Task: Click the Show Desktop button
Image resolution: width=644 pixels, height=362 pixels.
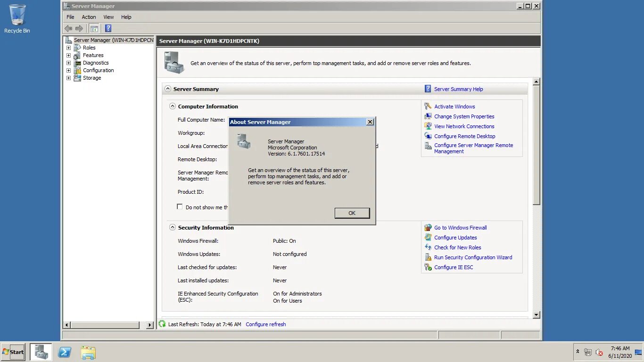Action: [x=639, y=352]
